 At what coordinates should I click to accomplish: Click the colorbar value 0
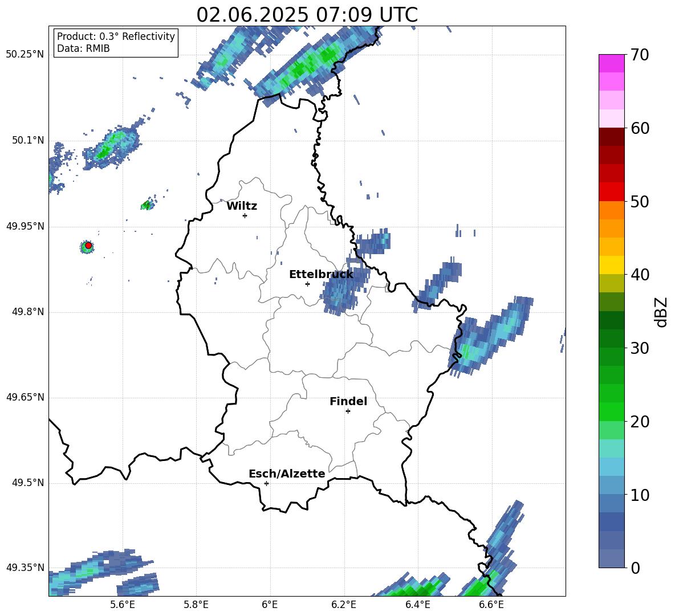pos(635,568)
